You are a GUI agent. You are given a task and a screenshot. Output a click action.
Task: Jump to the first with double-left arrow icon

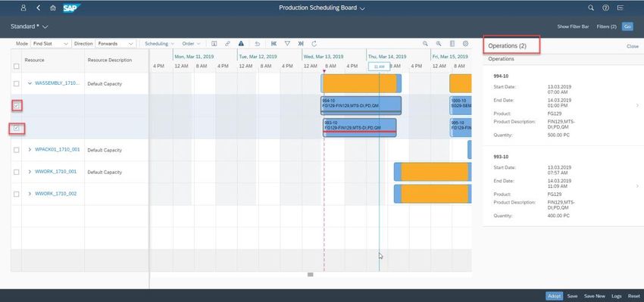[x=274, y=43]
